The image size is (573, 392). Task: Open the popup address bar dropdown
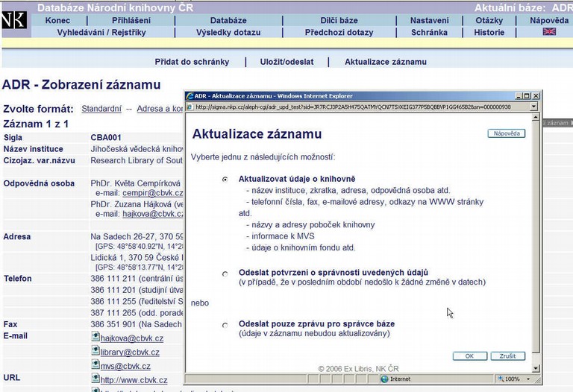(534, 107)
